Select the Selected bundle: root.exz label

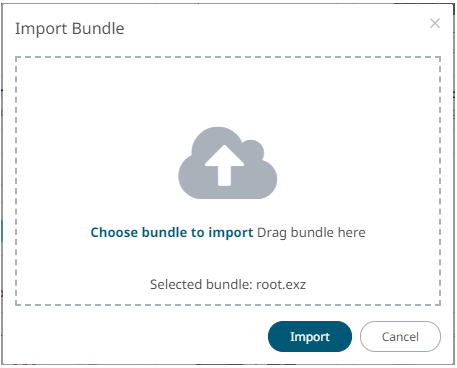pos(228,284)
